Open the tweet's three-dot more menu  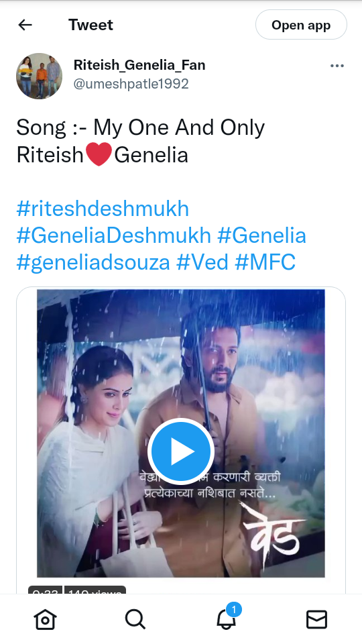point(337,66)
